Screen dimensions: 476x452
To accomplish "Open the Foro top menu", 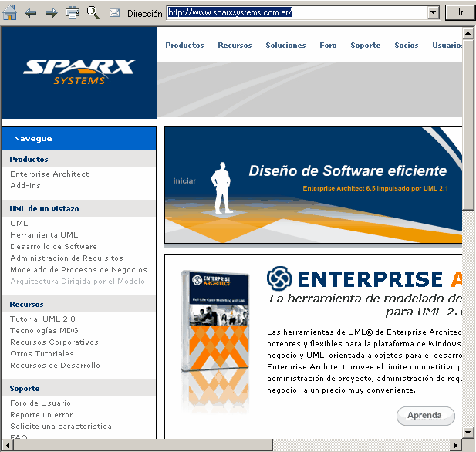I will coord(328,46).
